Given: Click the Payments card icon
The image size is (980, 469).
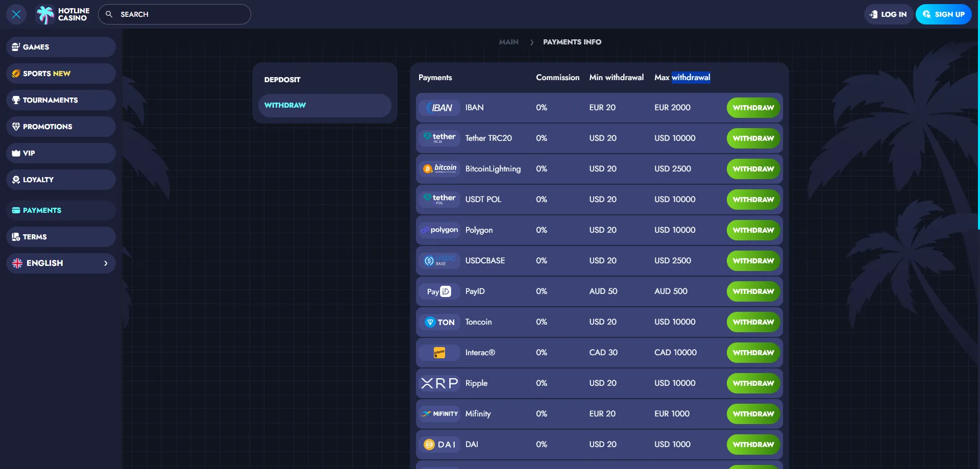Looking at the screenshot, I should pos(16,210).
